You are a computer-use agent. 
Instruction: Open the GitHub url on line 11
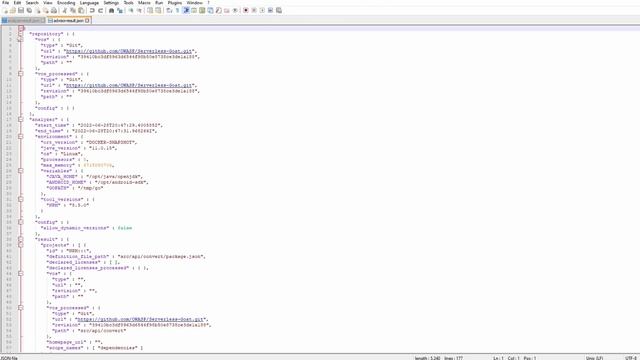(x=129, y=85)
